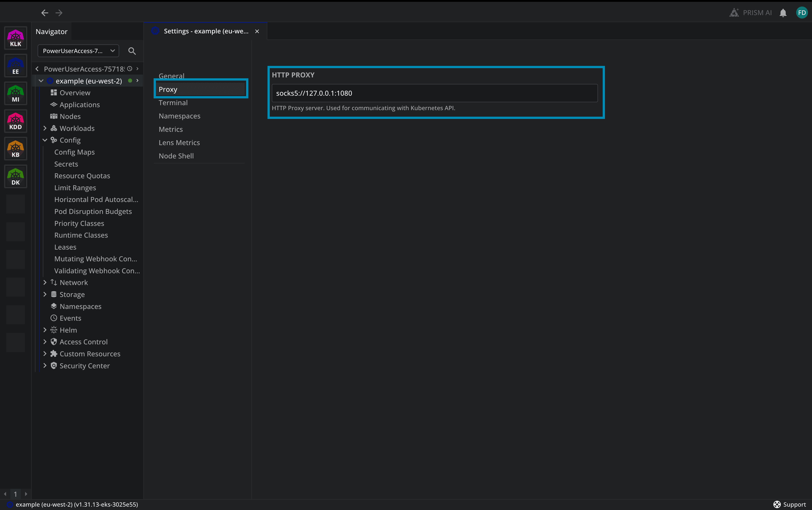Go back with the left arrow

[44, 13]
